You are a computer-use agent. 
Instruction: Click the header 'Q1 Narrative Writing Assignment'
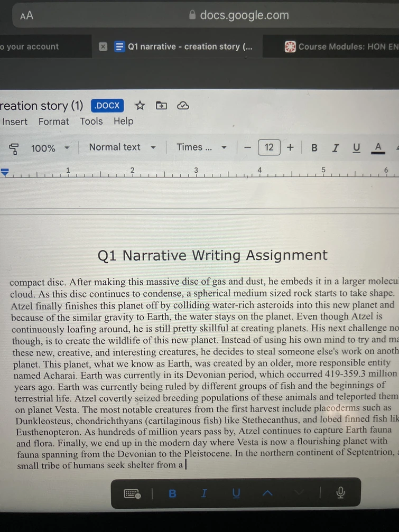(x=212, y=255)
